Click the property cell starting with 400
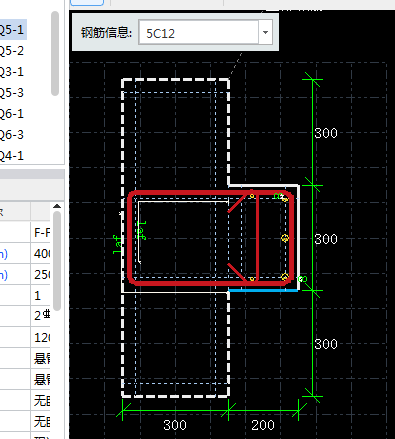This screenshot has height=439, width=395. point(41,254)
